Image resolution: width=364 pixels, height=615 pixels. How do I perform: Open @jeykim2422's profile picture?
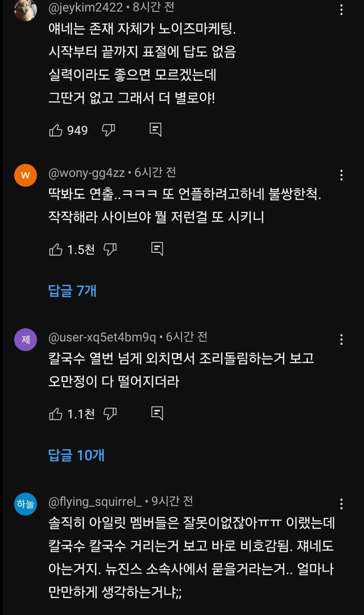tap(26, 10)
